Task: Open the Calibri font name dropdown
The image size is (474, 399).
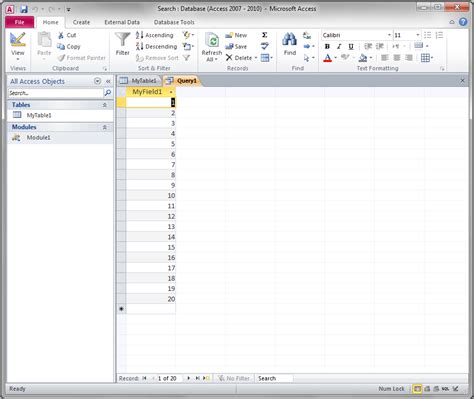Action: tap(389, 35)
